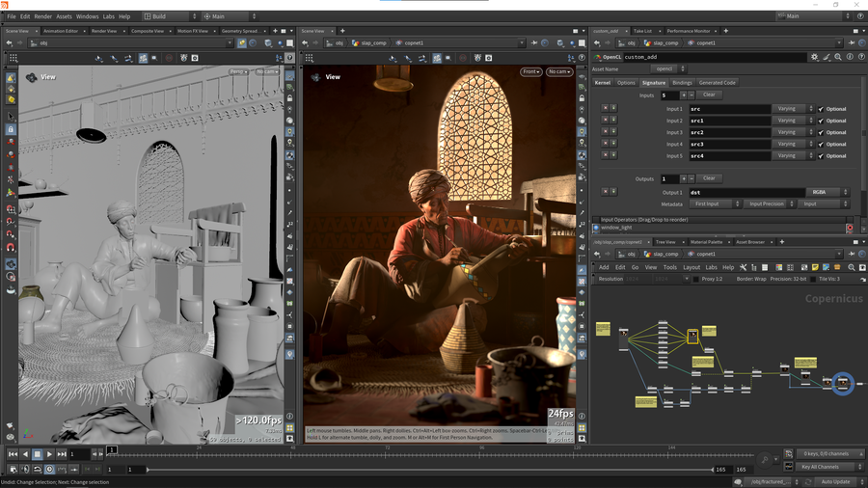
Task: Uncheck Optional checkbox for Input 1 src
Action: tap(822, 109)
